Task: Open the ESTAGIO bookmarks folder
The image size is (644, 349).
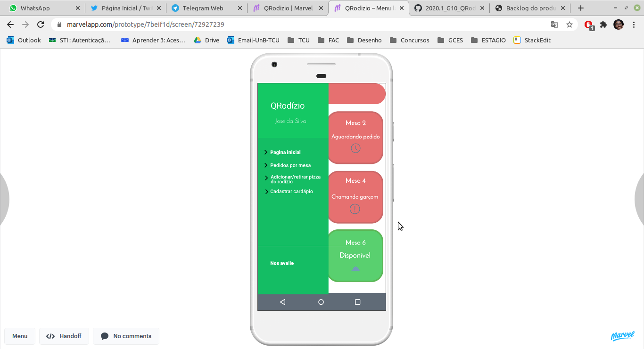Action: click(x=488, y=40)
